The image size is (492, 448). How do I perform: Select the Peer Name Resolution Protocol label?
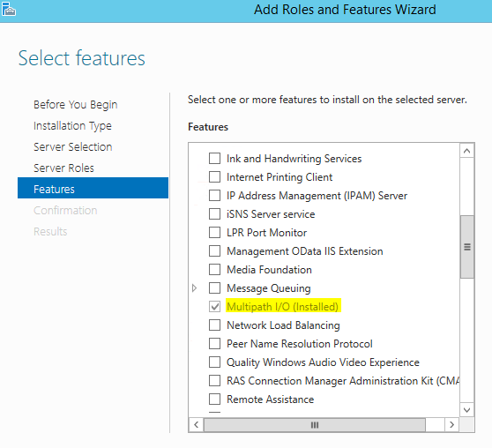pyautogui.click(x=300, y=344)
